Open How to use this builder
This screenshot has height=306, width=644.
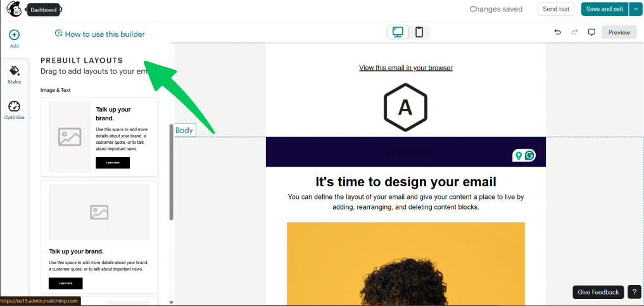point(100,34)
